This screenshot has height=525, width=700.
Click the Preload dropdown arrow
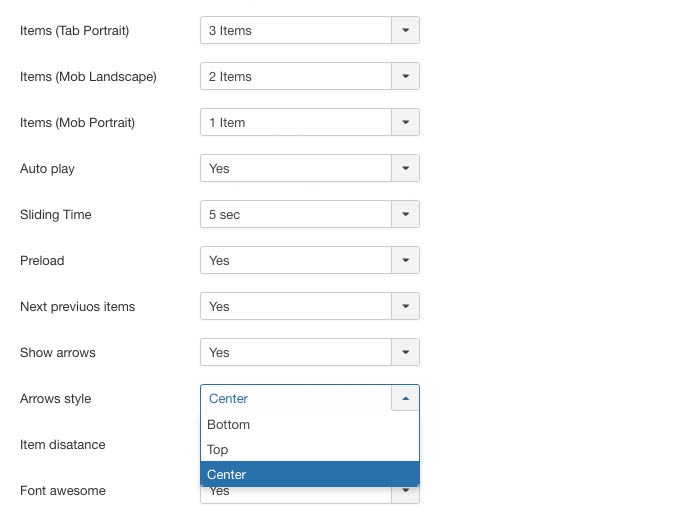[405, 261]
